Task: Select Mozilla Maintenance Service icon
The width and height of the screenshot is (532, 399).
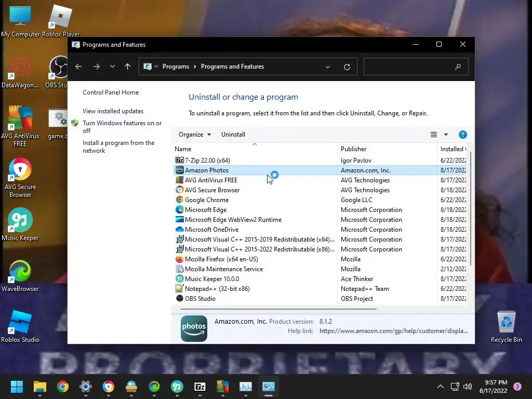Action: (x=179, y=269)
